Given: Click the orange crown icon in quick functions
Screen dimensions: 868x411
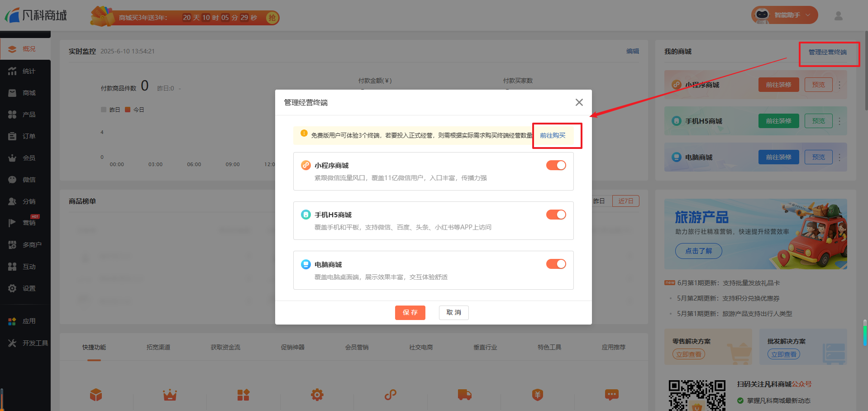Looking at the screenshot, I should click(x=170, y=395).
